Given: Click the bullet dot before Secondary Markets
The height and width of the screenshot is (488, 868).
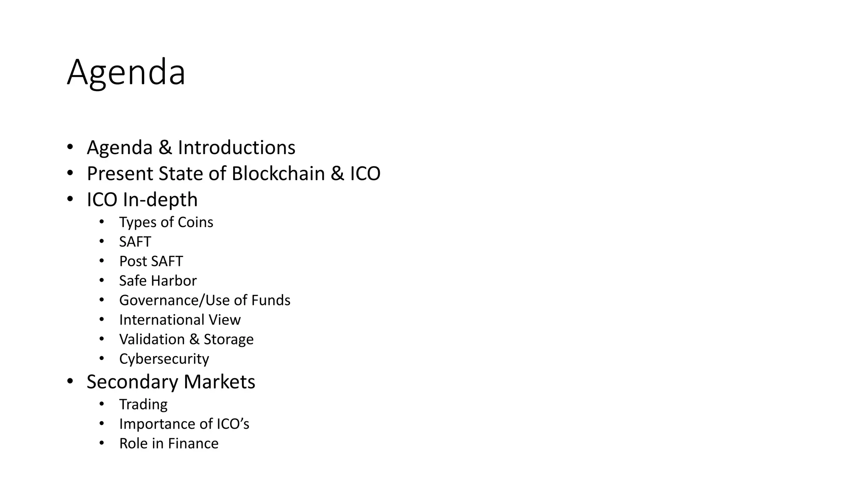Looking at the screenshot, I should click(70, 381).
